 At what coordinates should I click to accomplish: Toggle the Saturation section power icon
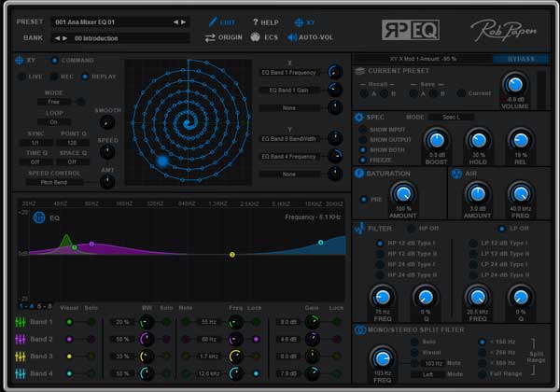click(359, 174)
